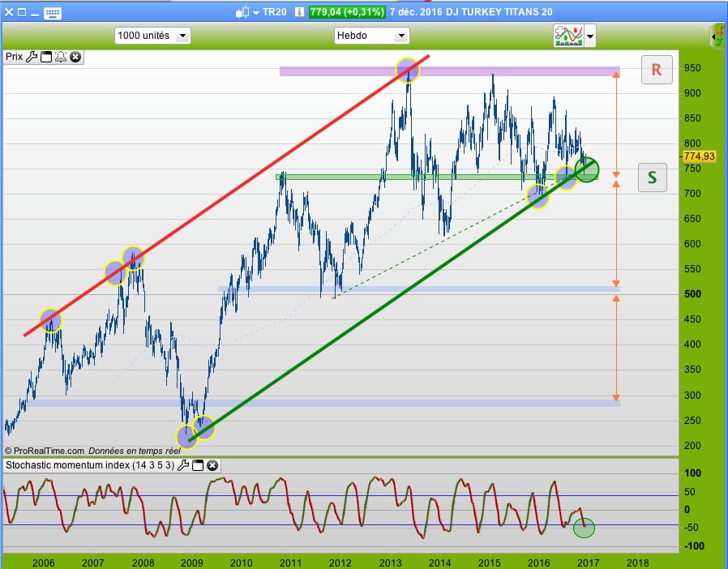Click the 'Stochastic momentum index (14 3 5 3)' label
The image size is (728, 569).
(x=90, y=465)
